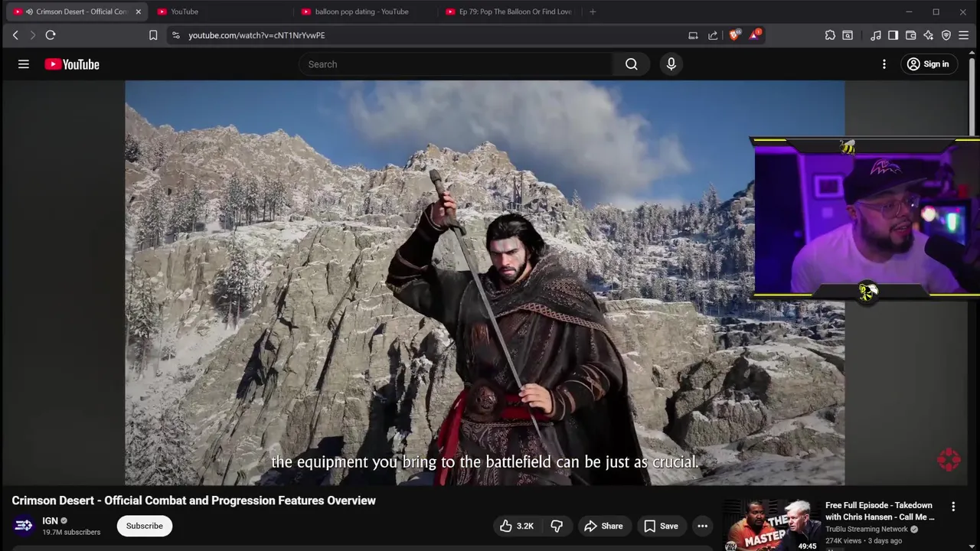
Task: Open the tab search icon in toolbar
Action: [x=848, y=35]
